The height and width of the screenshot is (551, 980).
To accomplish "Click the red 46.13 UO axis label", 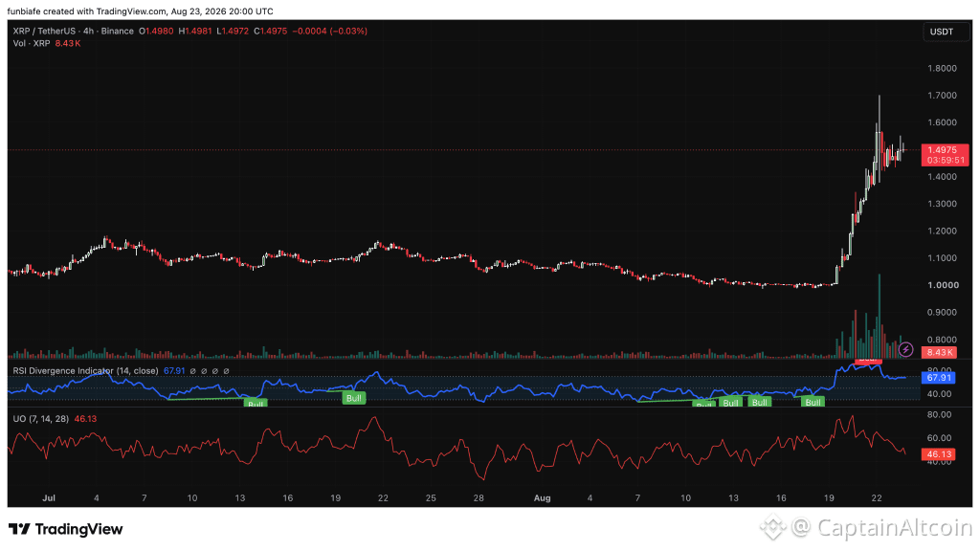I will 938,454.
